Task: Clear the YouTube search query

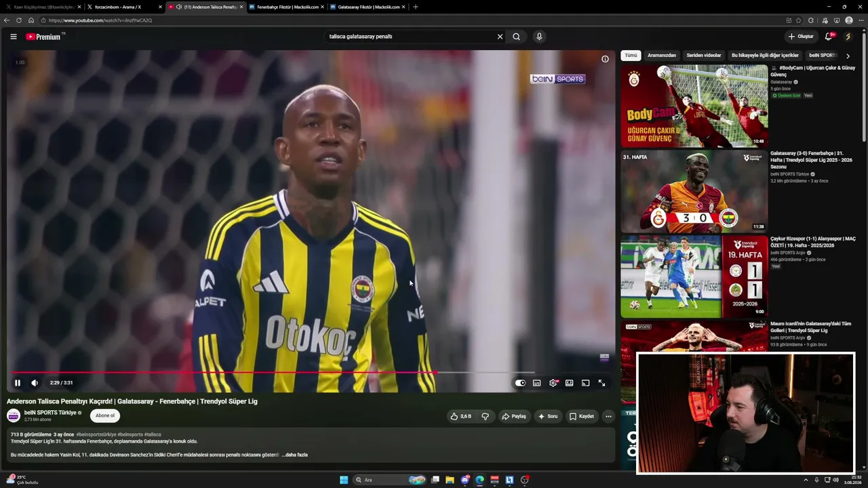Action: 500,37
